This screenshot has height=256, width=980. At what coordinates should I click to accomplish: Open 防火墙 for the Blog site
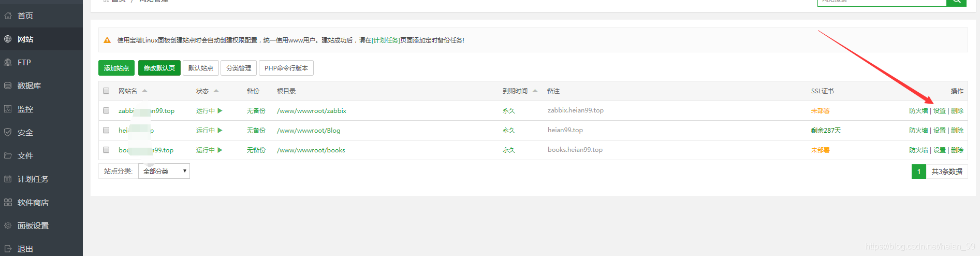(918, 130)
